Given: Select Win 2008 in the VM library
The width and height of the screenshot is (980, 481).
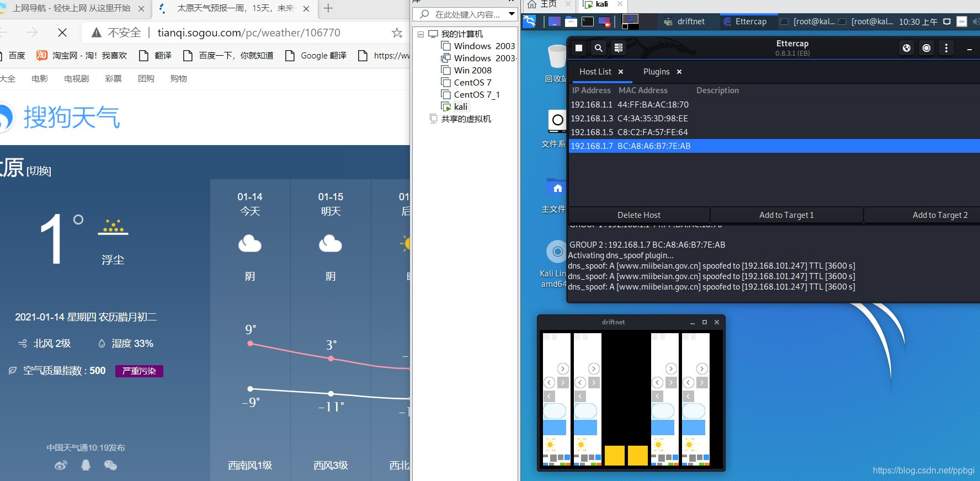Looking at the screenshot, I should coord(472,70).
